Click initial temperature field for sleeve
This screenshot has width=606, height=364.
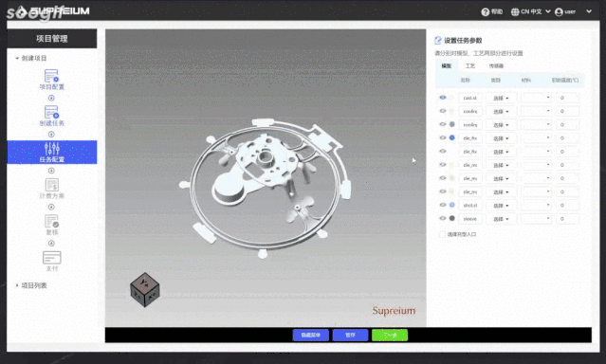[567, 219]
